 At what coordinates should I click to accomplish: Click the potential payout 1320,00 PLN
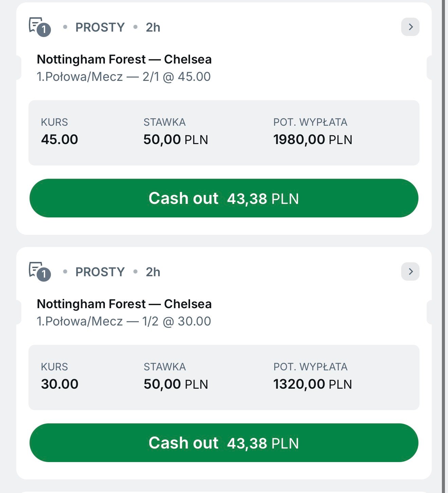[x=313, y=384]
